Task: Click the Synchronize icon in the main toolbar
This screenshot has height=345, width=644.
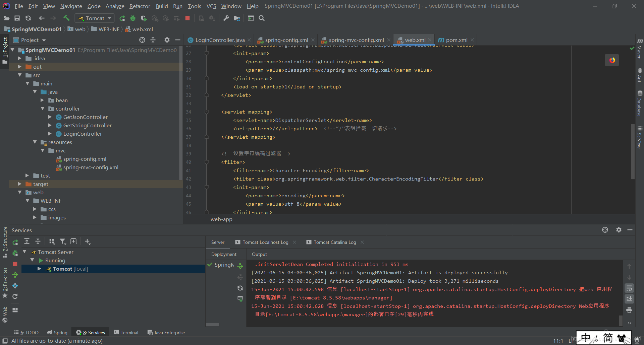Action: pos(28,18)
